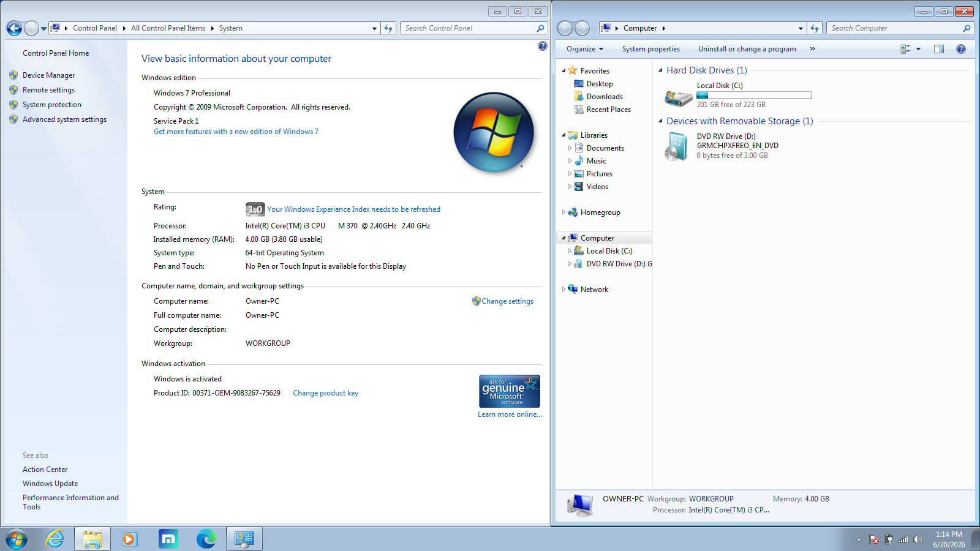This screenshot has width=980, height=551.
Task: Click the genuine Microsoft software badge
Action: [x=510, y=391]
